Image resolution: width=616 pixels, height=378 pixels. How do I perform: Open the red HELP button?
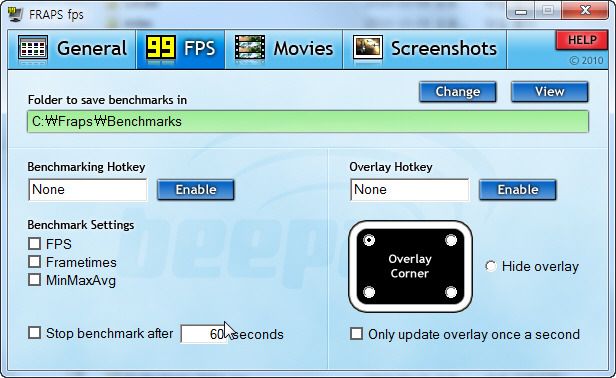click(x=582, y=40)
